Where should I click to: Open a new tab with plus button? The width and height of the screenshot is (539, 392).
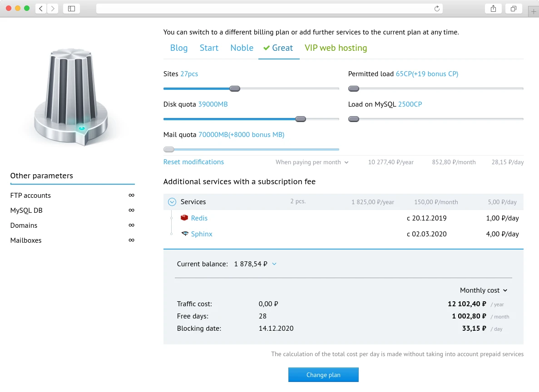(x=534, y=12)
